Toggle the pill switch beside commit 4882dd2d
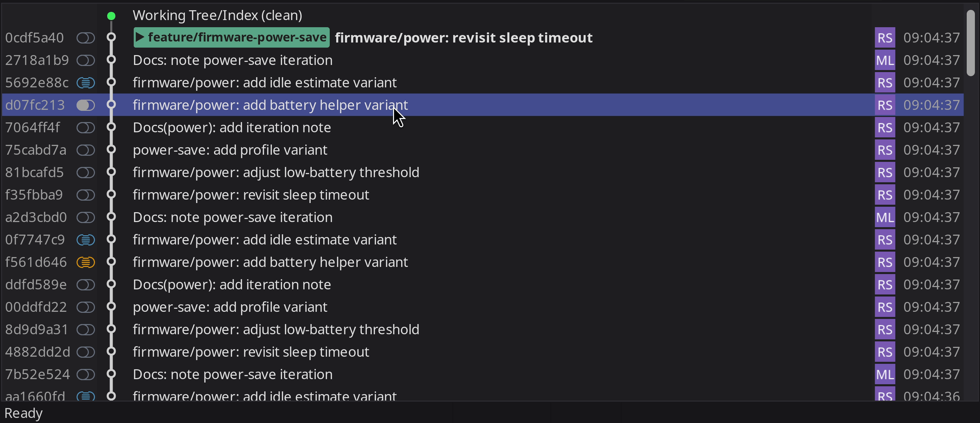 pyautogui.click(x=86, y=352)
